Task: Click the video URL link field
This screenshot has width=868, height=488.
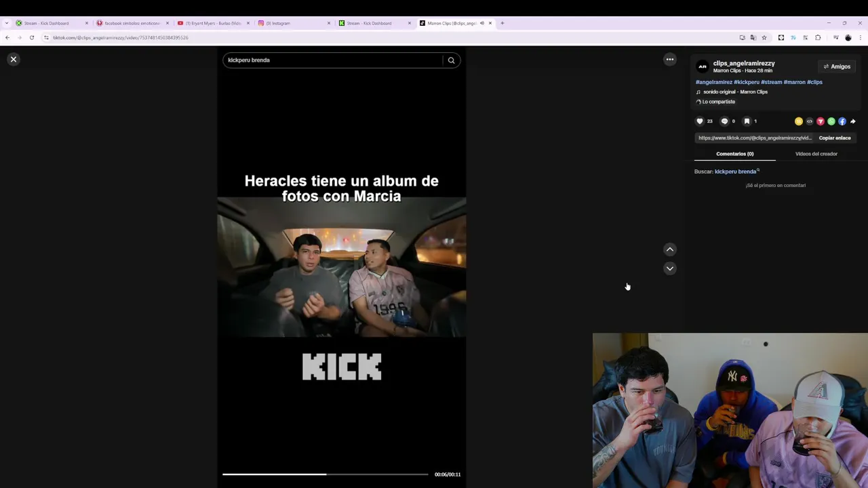Action: click(x=755, y=138)
